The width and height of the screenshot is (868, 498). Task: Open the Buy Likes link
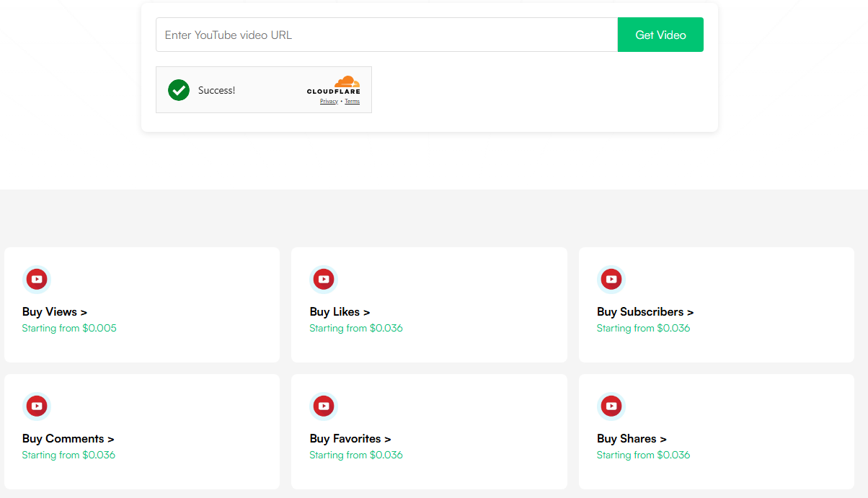(340, 312)
